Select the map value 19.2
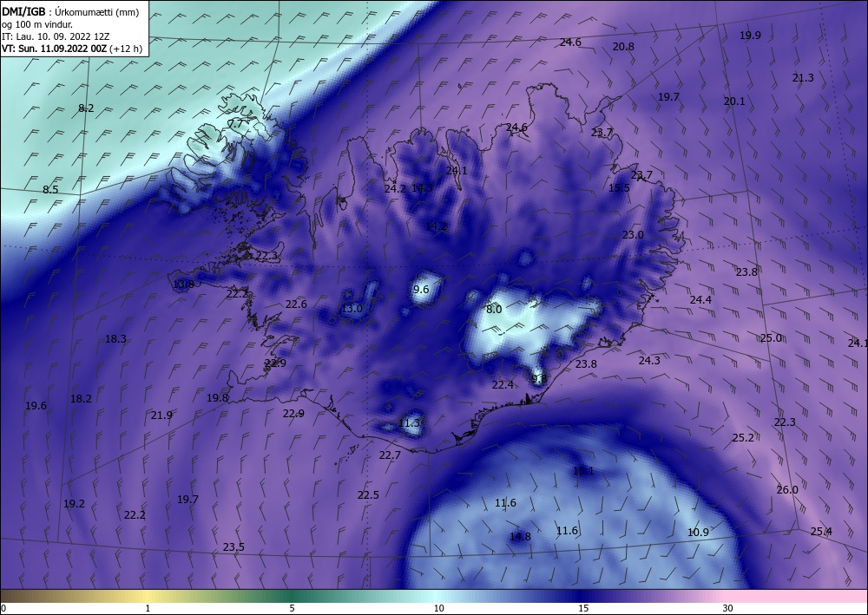The width and height of the screenshot is (868, 615). coord(74,504)
